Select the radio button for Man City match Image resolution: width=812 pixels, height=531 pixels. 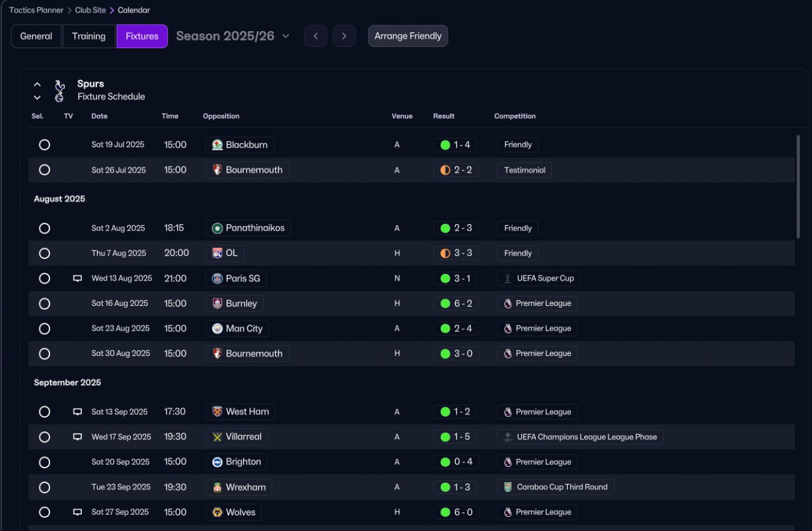[x=44, y=329]
